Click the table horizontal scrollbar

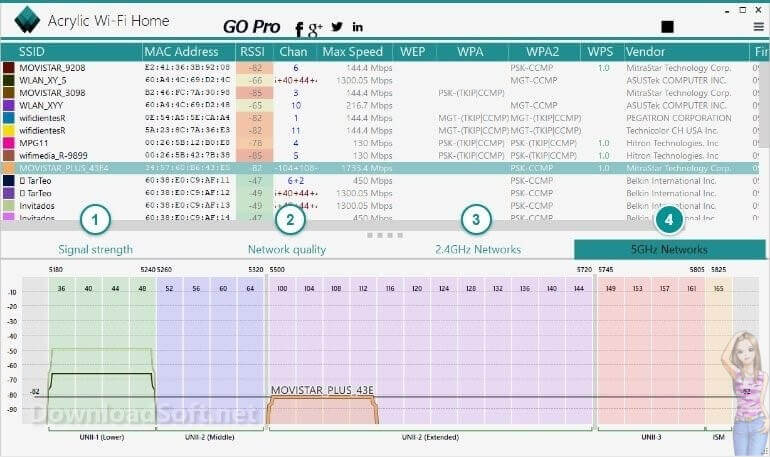tap(381, 226)
